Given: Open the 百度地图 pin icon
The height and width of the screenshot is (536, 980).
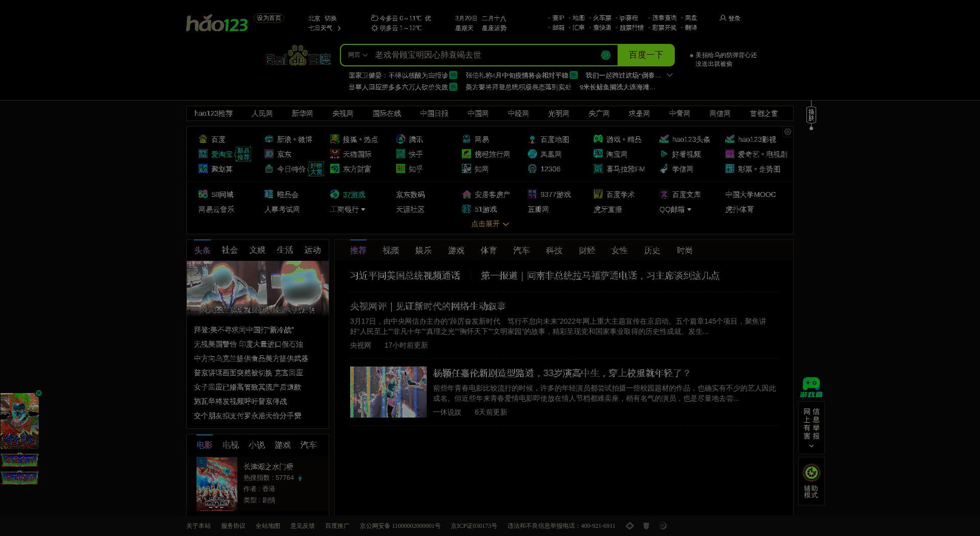Looking at the screenshot, I should coord(532,139).
